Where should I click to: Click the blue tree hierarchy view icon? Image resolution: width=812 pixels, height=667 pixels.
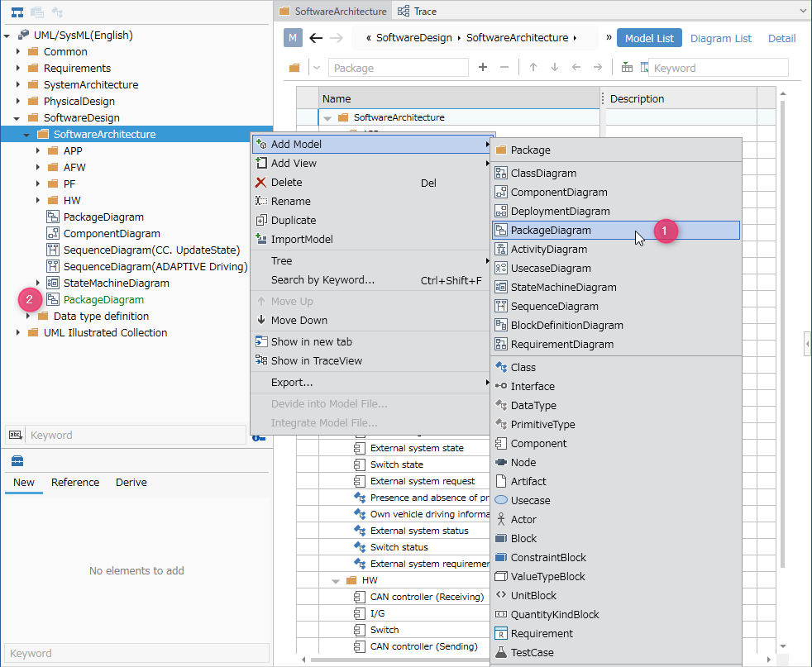tap(17, 12)
